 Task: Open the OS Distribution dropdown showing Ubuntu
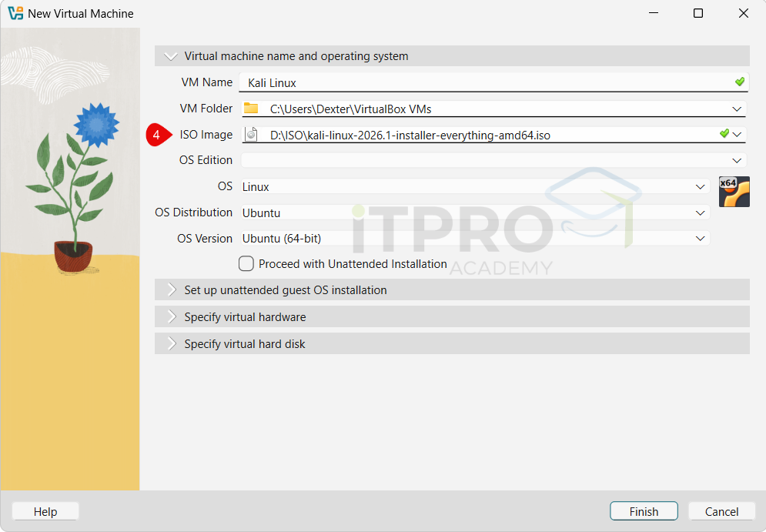(475, 212)
